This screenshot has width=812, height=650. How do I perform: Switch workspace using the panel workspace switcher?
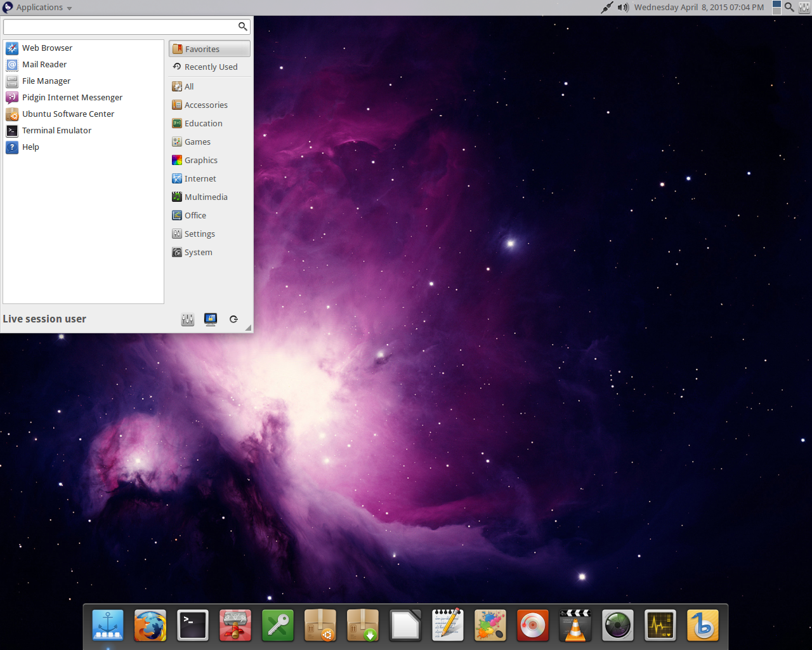pyautogui.click(x=776, y=8)
